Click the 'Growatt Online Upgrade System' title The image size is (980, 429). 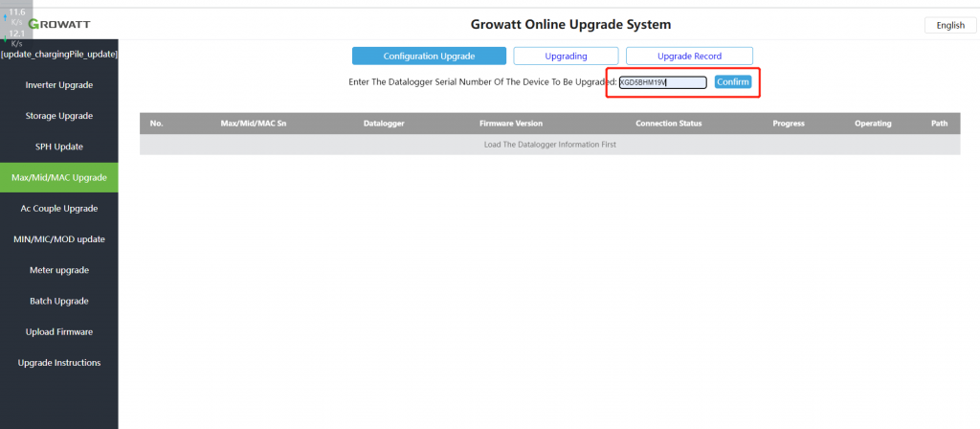click(570, 24)
